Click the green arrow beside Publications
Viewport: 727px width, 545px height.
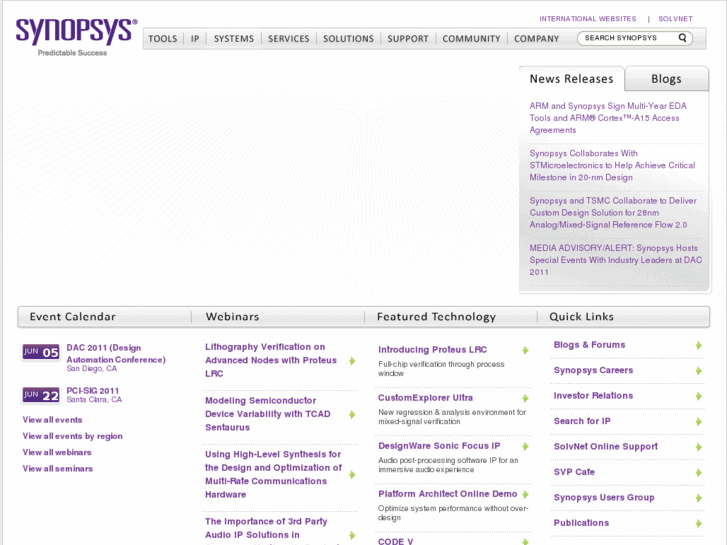[699, 524]
